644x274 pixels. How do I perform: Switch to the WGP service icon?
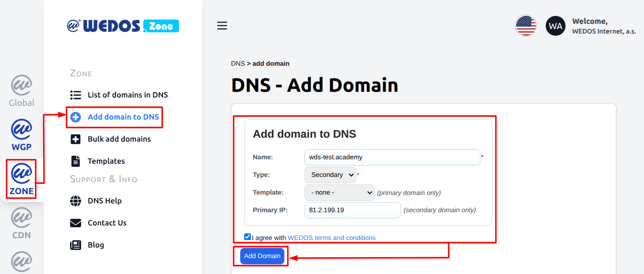coord(22,135)
